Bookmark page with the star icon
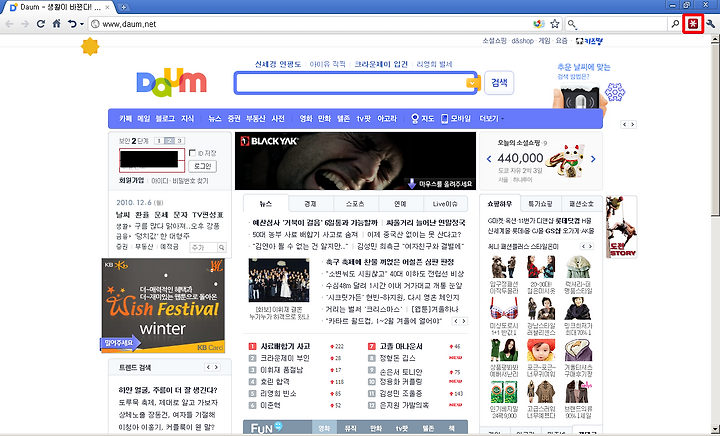Viewport: 720px width, 436px height. click(x=555, y=24)
